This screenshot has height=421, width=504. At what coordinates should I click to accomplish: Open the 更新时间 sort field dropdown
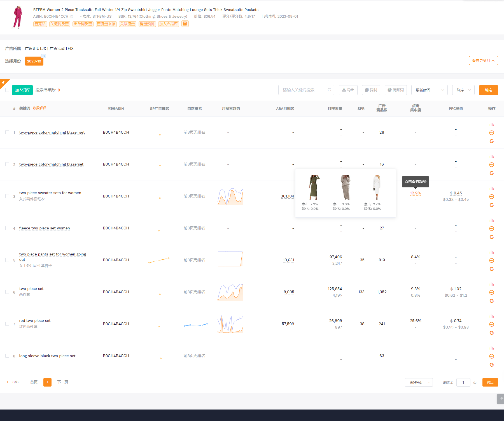(x=429, y=90)
